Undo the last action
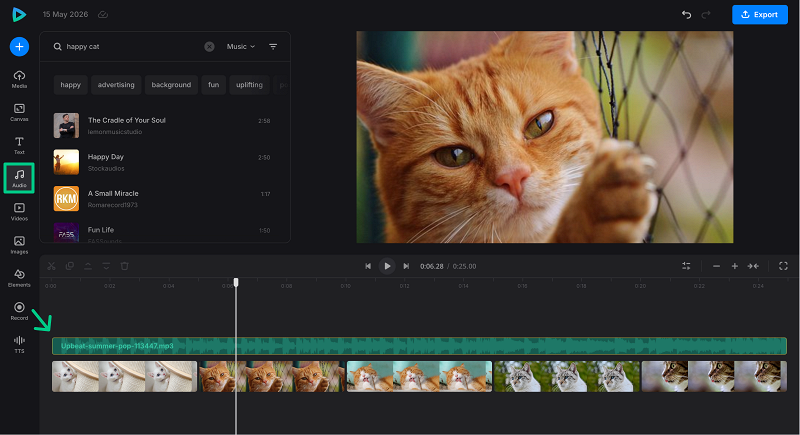 [686, 14]
